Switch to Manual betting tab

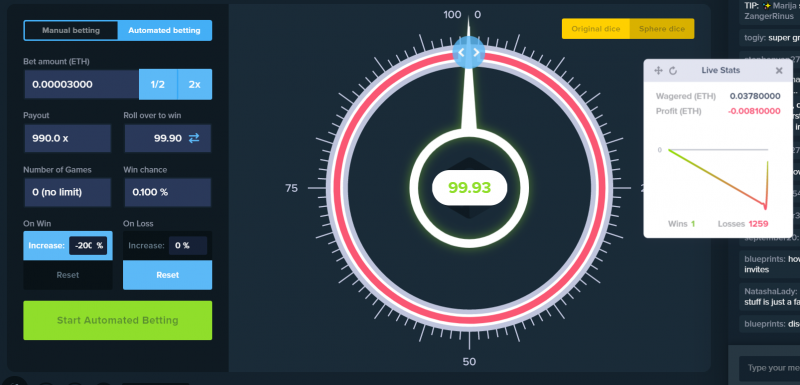click(71, 31)
